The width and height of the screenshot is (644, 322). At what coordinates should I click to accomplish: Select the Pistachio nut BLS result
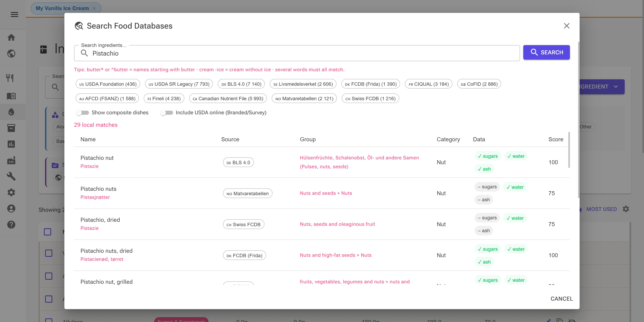(x=322, y=162)
